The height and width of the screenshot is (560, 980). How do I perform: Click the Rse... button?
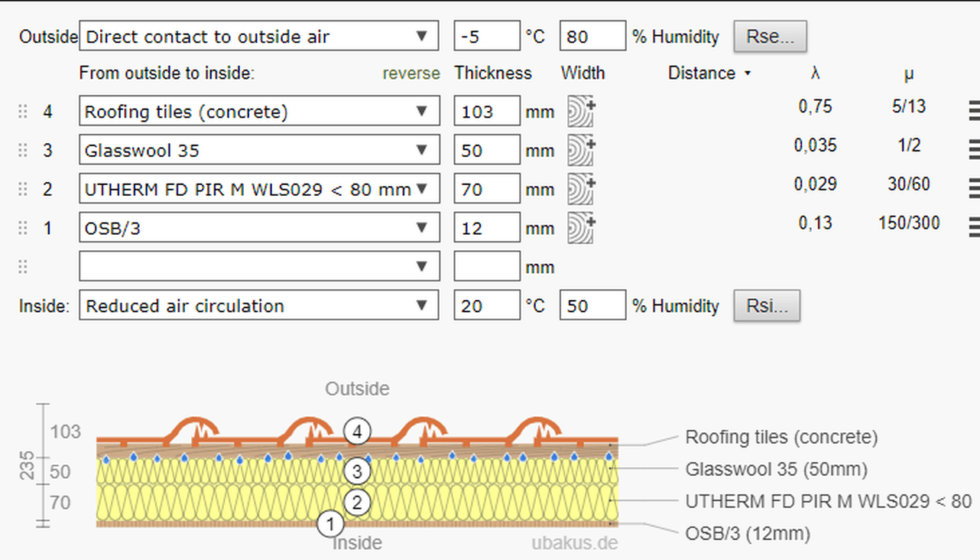[x=770, y=37]
